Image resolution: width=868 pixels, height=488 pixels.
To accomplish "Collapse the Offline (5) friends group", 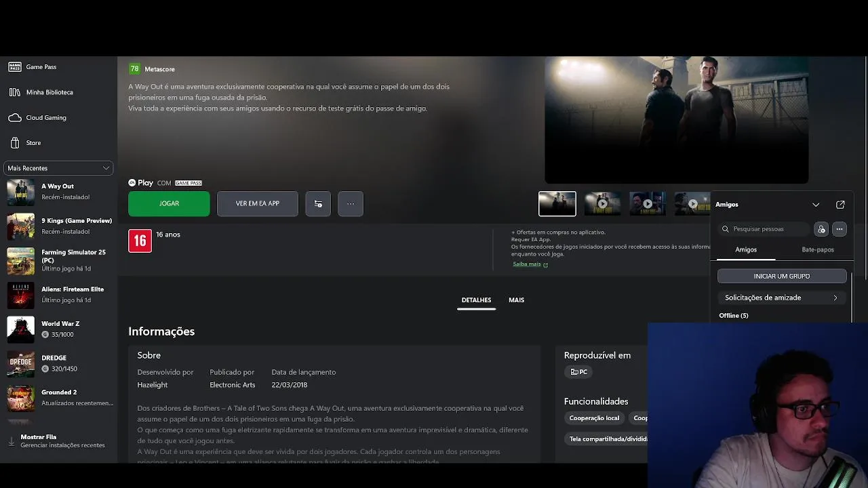I will pyautogui.click(x=734, y=316).
